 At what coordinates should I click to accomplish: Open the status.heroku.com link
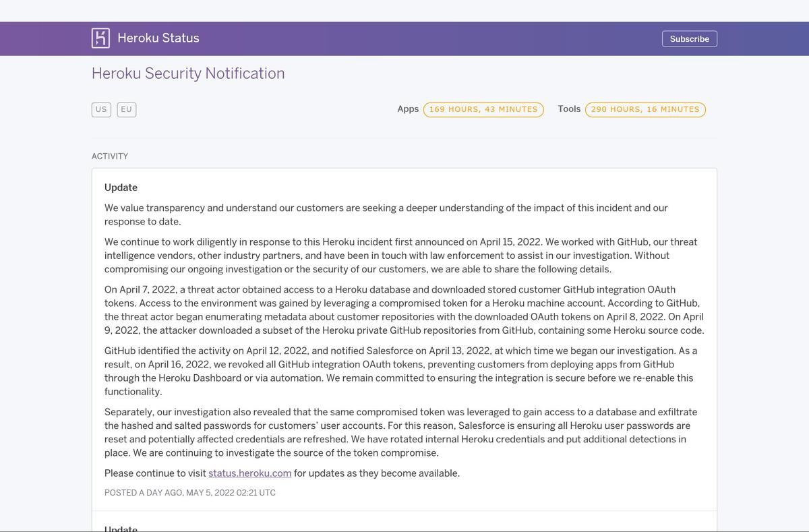(250, 473)
